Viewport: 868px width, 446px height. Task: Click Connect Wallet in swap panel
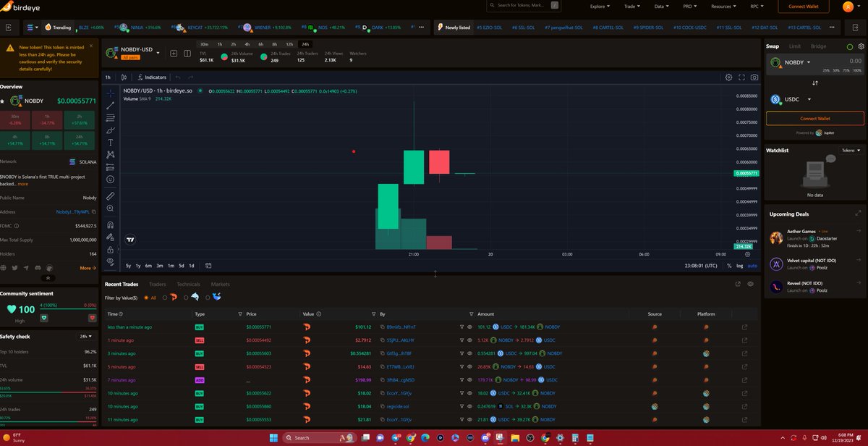pos(815,118)
